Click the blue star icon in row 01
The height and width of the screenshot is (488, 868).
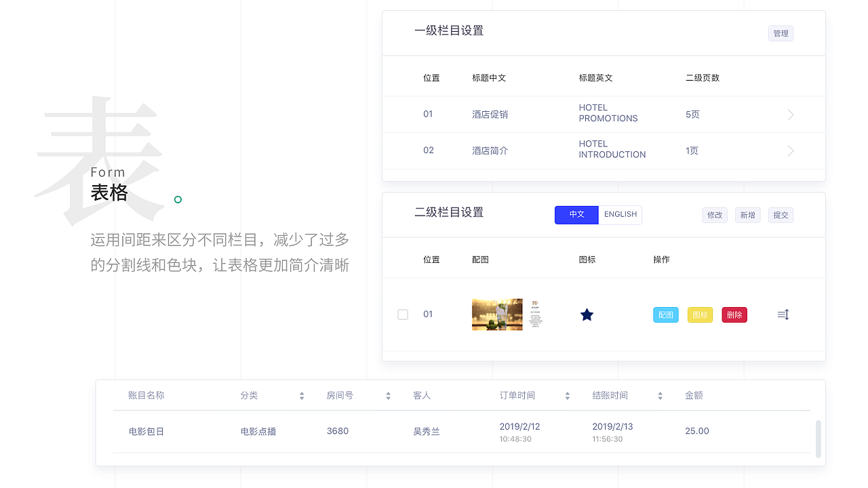pyautogui.click(x=587, y=314)
